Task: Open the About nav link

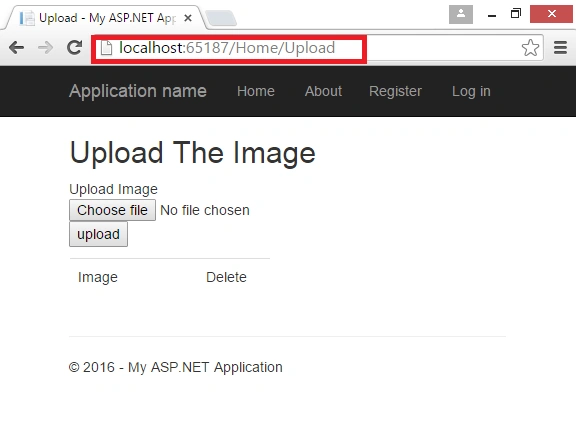Action: (323, 91)
